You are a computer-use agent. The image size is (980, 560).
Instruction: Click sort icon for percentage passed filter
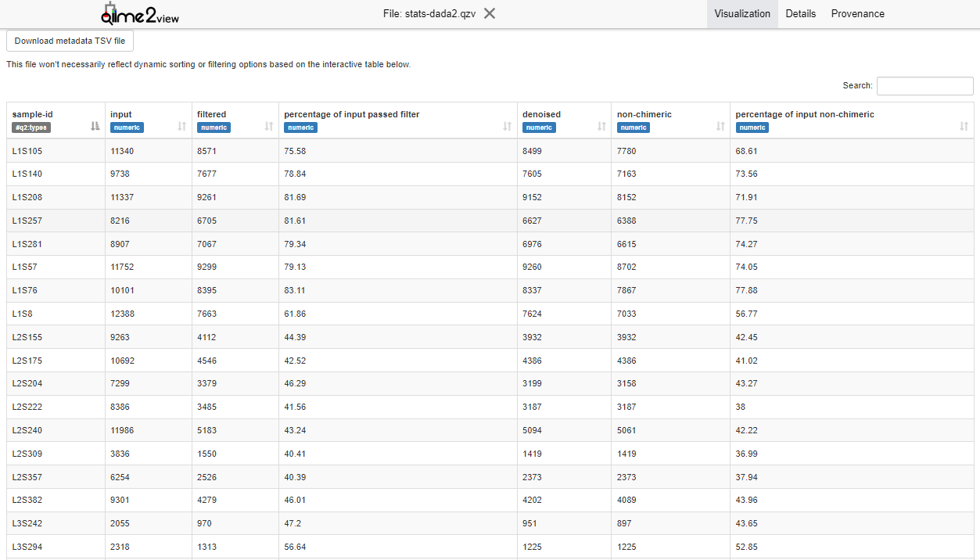click(x=508, y=126)
